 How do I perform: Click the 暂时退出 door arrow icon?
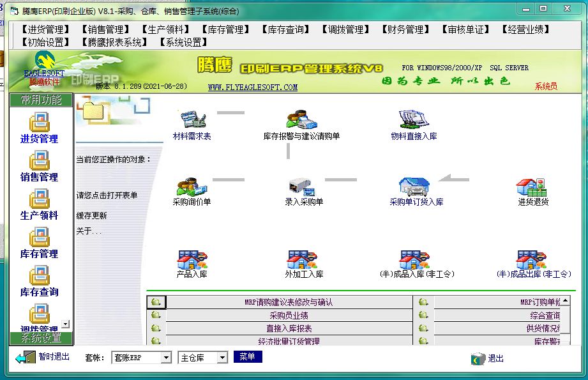(x=25, y=357)
